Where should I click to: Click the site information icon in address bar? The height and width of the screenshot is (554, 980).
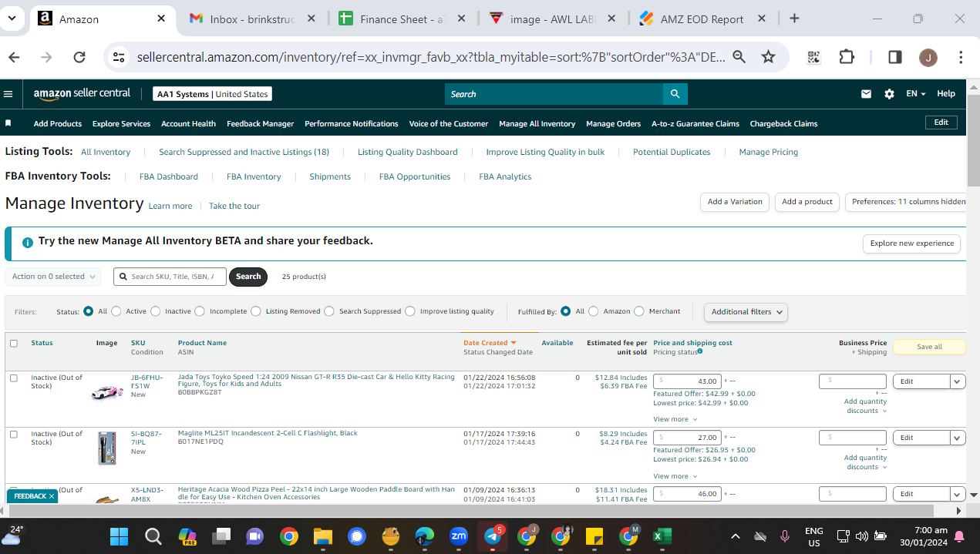point(119,57)
